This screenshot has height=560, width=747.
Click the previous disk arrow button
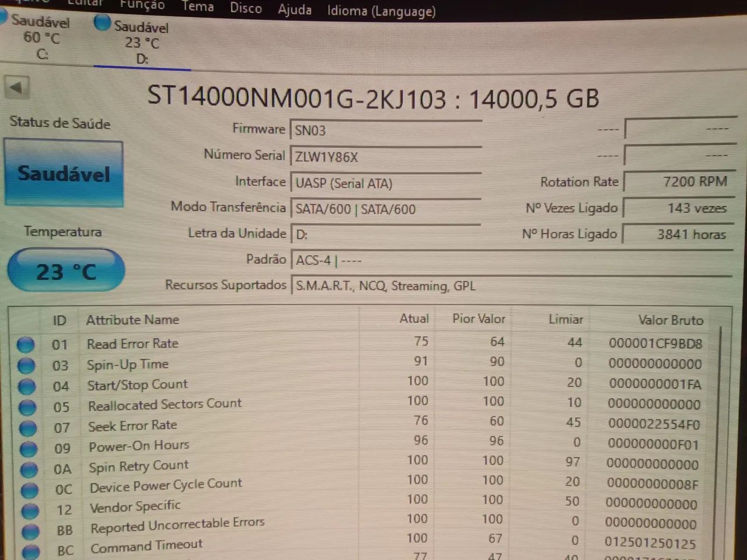[x=17, y=88]
